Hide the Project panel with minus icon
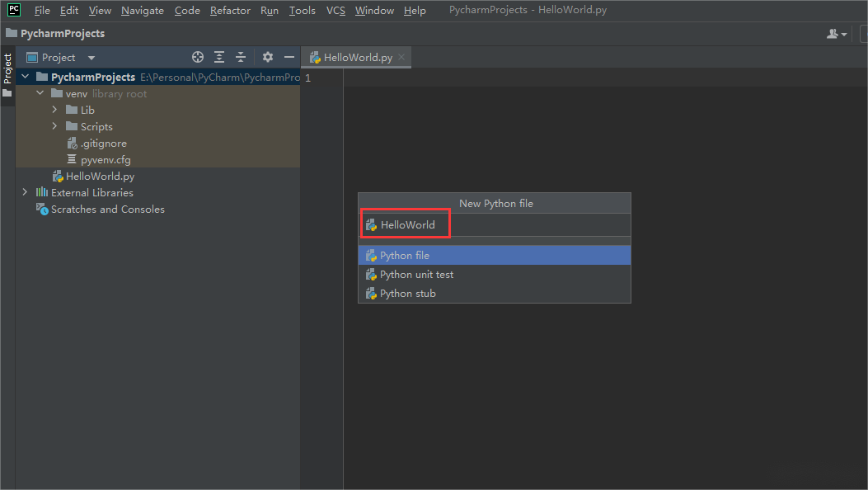The image size is (868, 490). coord(289,57)
